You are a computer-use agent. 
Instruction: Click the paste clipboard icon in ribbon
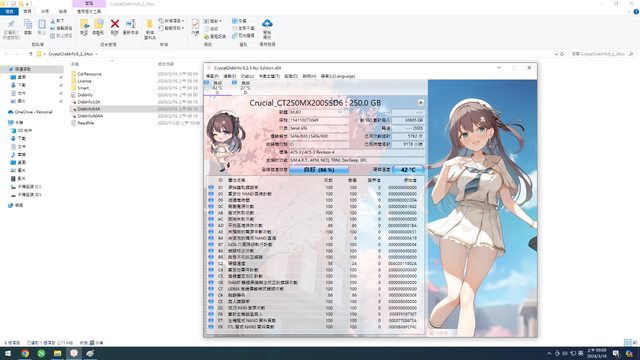[42, 24]
